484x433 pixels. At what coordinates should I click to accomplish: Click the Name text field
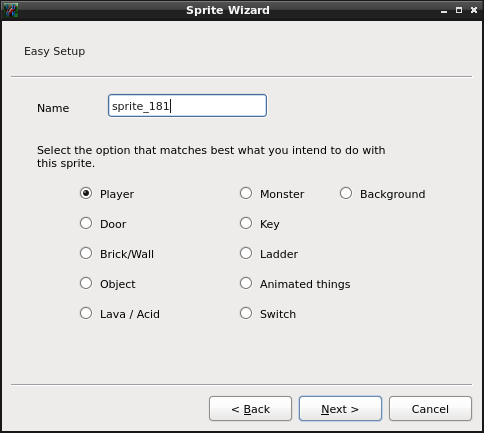187,106
